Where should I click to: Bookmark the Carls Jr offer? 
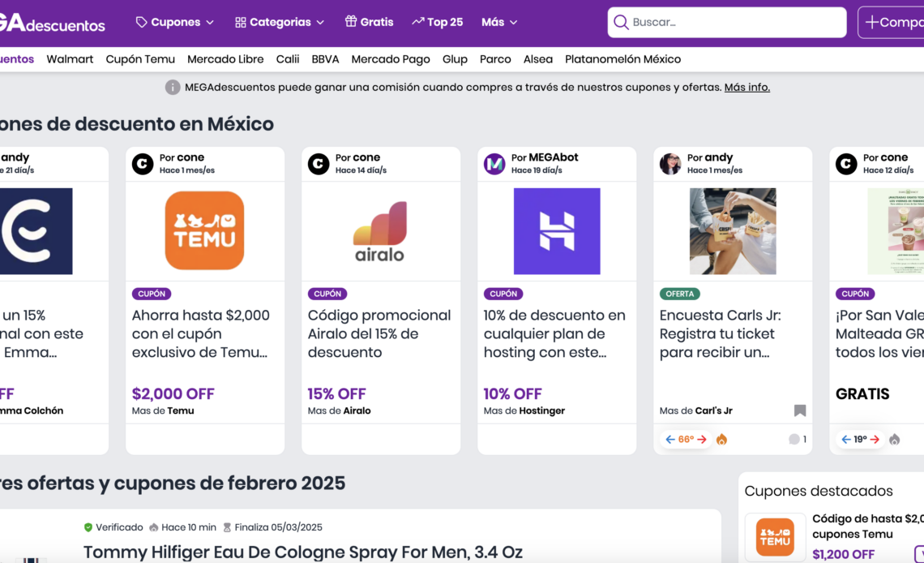point(800,410)
